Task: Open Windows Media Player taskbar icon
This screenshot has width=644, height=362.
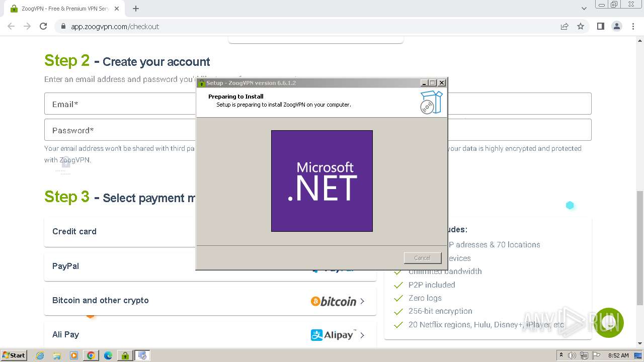Action: 74,355
